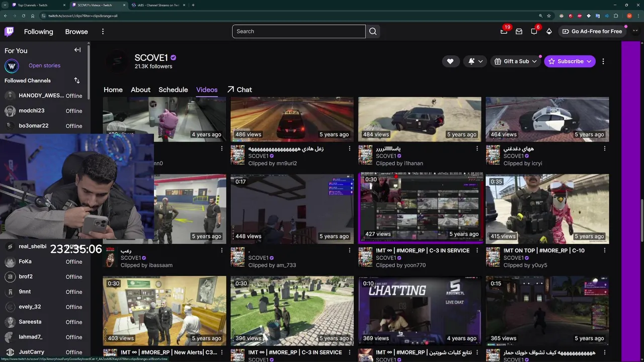Open followed channel modchi23
The width and height of the screenshot is (644, 362).
pos(44,111)
